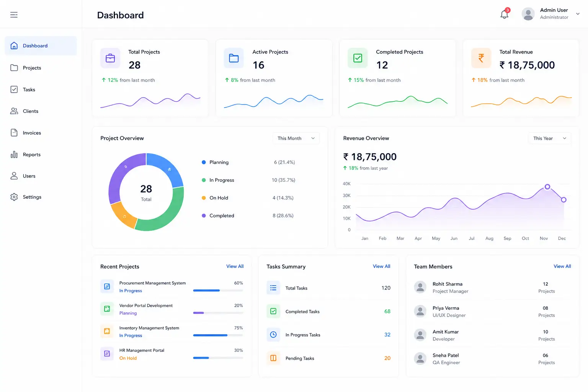This screenshot has height=392, width=588.
Task: Open the Vendor Portal Development project
Action: [171, 309]
